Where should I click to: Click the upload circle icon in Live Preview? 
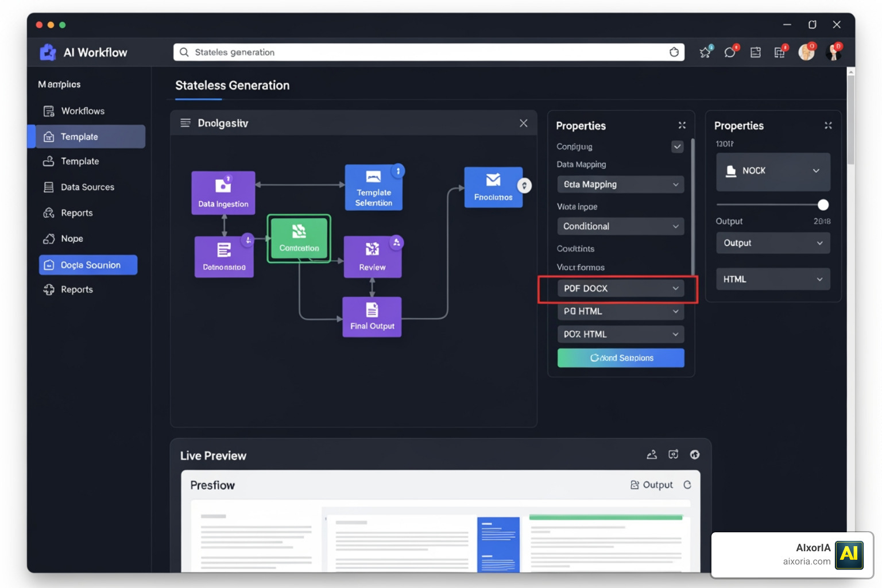pos(695,455)
